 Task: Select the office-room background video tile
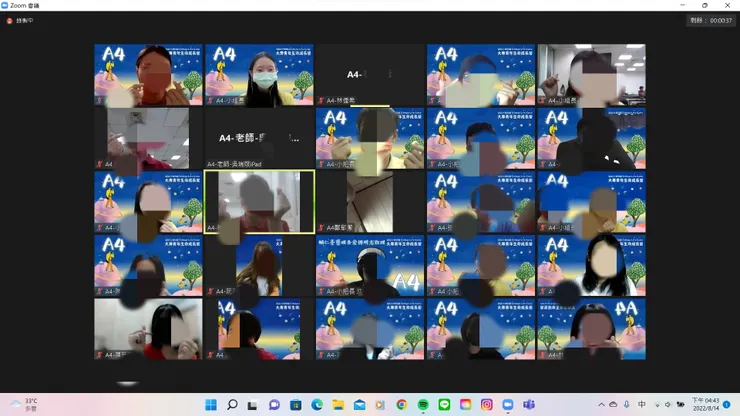tap(591, 75)
